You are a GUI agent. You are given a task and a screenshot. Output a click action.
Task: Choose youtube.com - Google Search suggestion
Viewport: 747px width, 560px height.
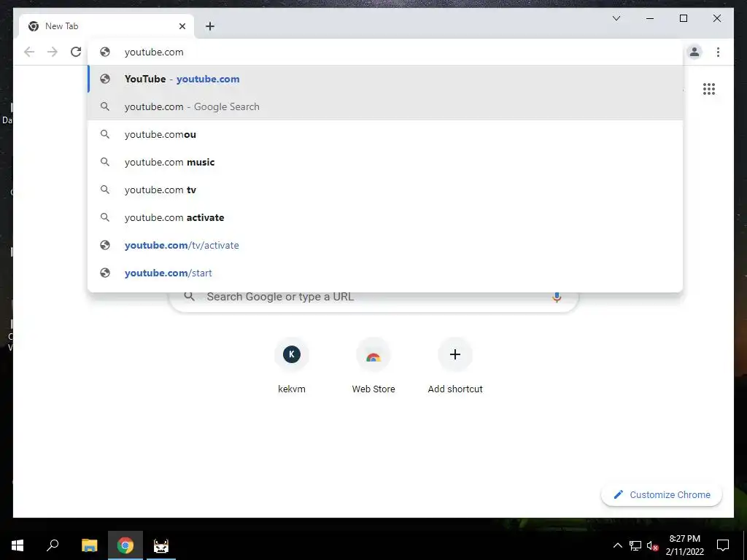[x=385, y=106]
